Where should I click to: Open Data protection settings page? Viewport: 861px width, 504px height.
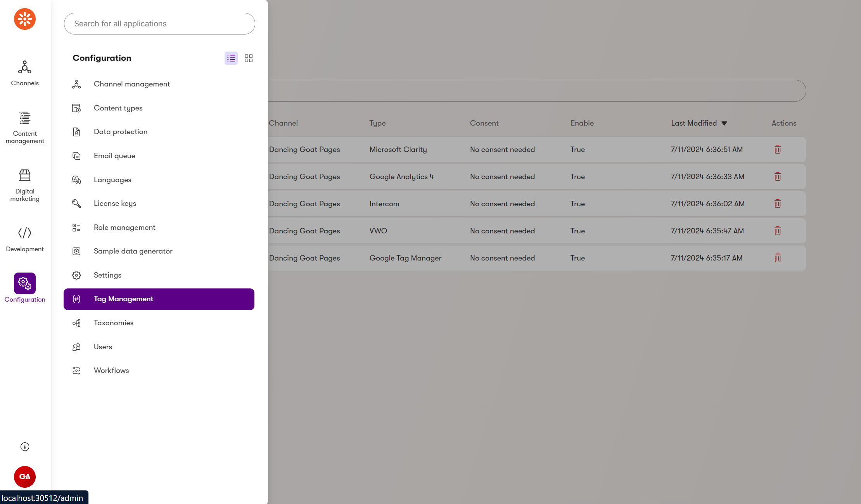click(x=120, y=131)
